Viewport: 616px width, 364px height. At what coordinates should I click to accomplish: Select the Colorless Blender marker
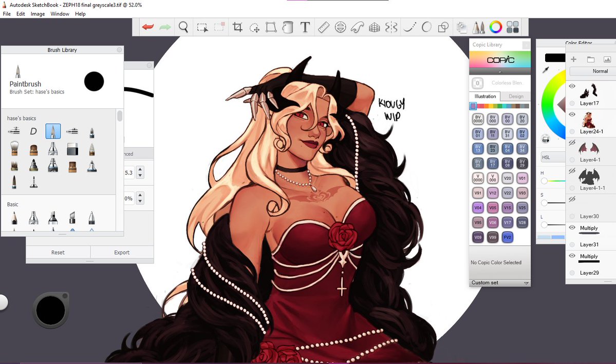(x=477, y=83)
